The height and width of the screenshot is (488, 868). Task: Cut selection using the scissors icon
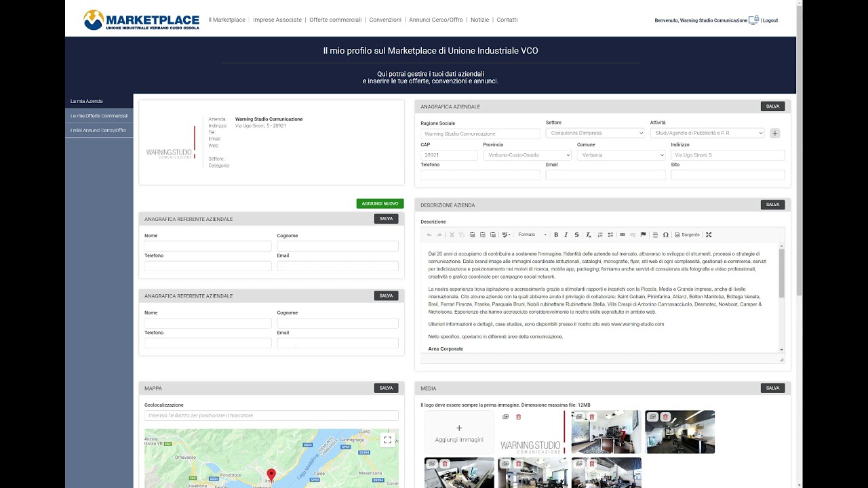[452, 235]
